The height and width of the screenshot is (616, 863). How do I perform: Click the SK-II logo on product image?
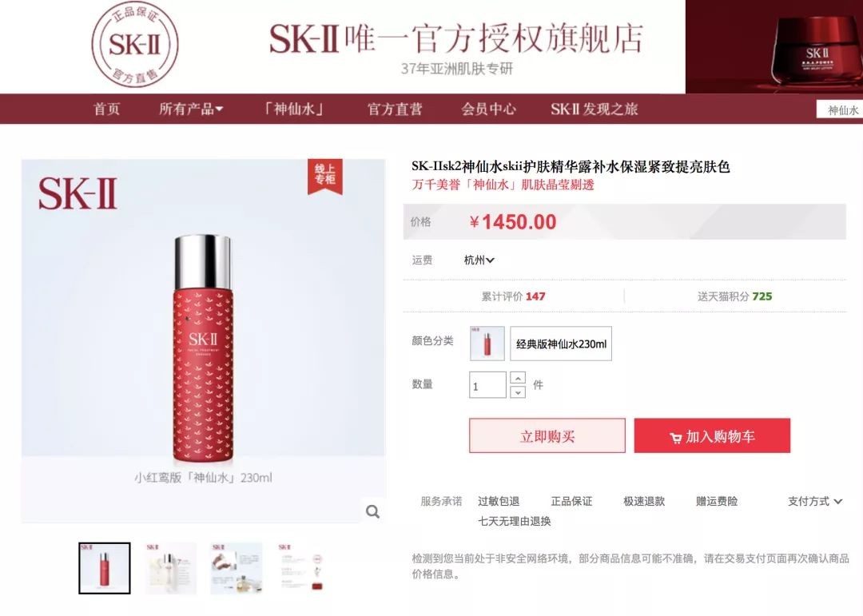click(x=78, y=194)
